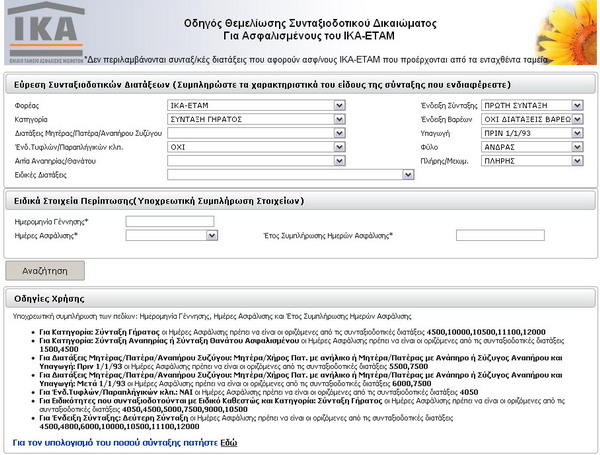Screen dimensions: 600x455
Task: Click the values 1500,4500 in instructions
Action: click(x=59, y=349)
